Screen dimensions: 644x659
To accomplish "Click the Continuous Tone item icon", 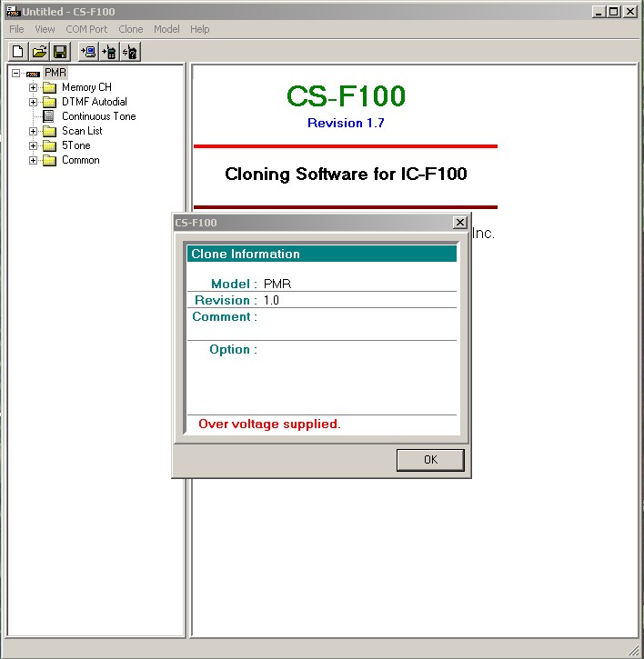I will [49, 116].
